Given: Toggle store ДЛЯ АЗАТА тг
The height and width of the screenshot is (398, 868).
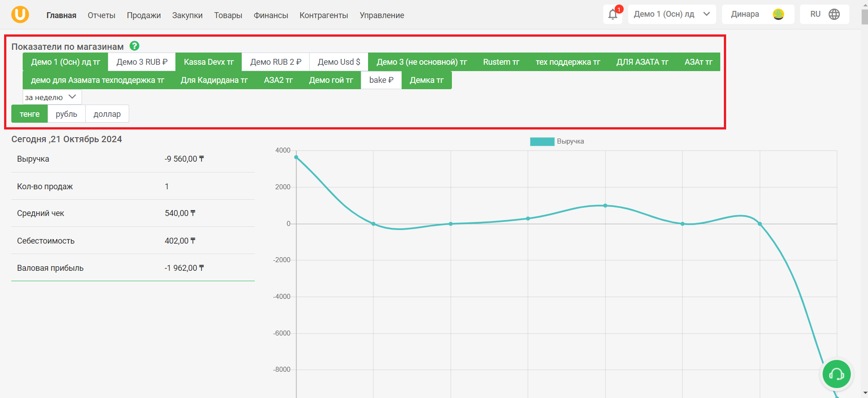Looking at the screenshot, I should (642, 62).
